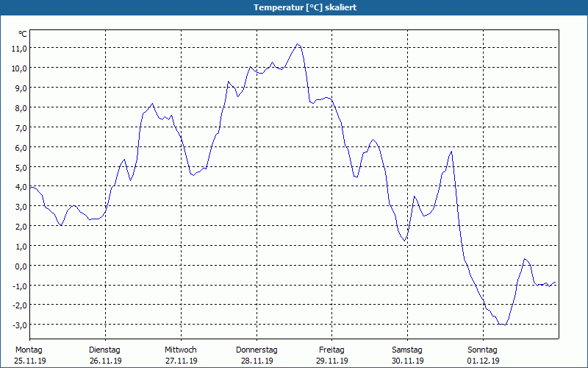Select the °C unit label on y-axis
This screenshot has width=588, height=368.
click(x=23, y=34)
